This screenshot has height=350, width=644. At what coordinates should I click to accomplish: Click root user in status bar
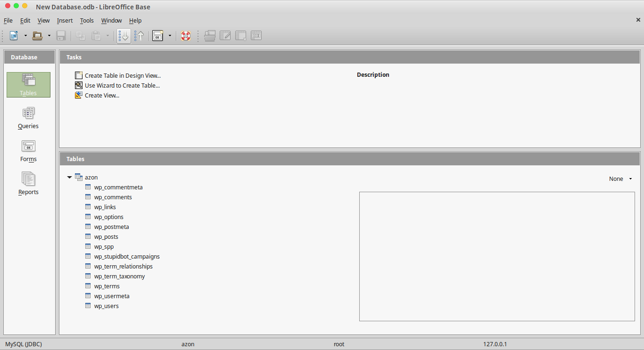[x=339, y=344]
